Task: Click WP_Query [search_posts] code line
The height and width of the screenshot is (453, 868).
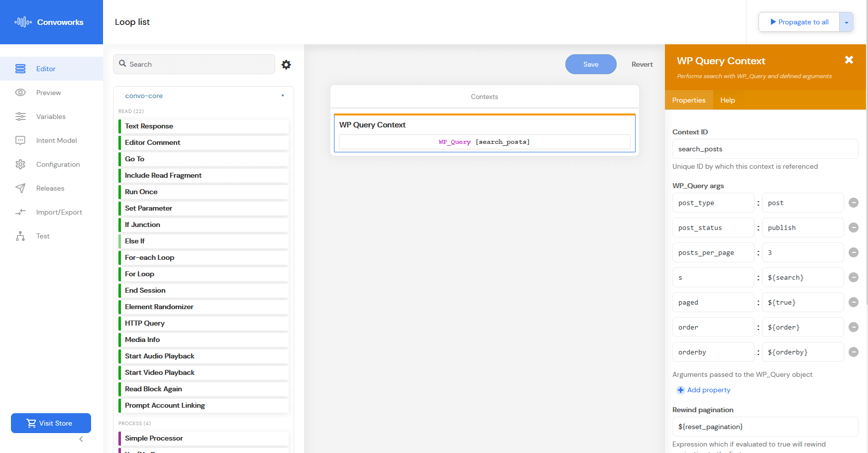Action: coord(484,142)
